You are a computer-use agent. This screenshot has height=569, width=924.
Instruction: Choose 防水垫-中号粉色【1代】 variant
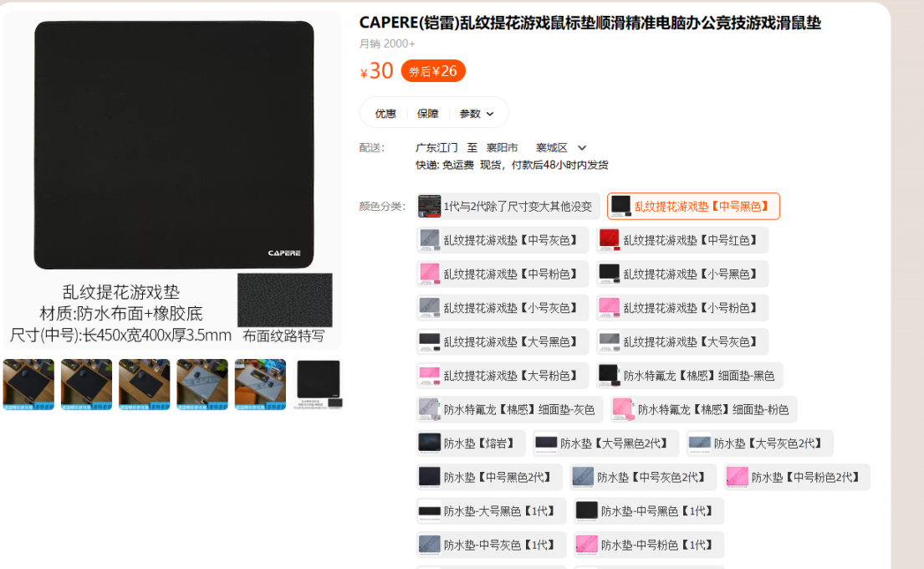[648, 546]
